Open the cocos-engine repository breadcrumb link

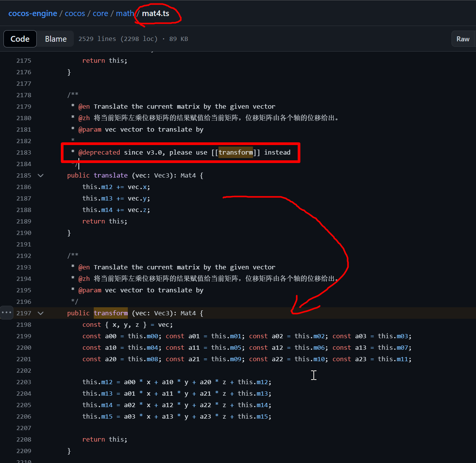(x=33, y=13)
